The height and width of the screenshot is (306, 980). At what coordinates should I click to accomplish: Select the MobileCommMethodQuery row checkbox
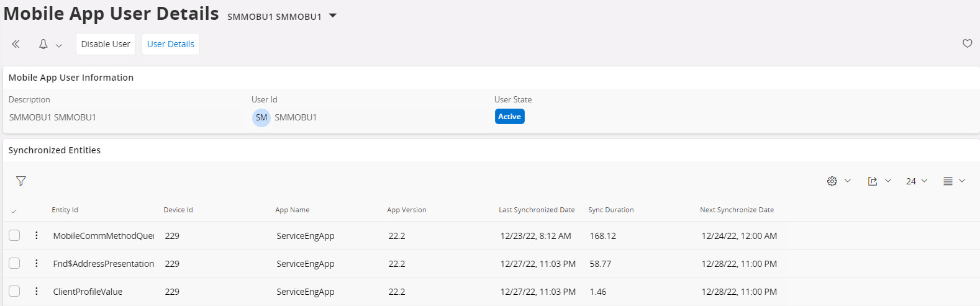point(14,236)
